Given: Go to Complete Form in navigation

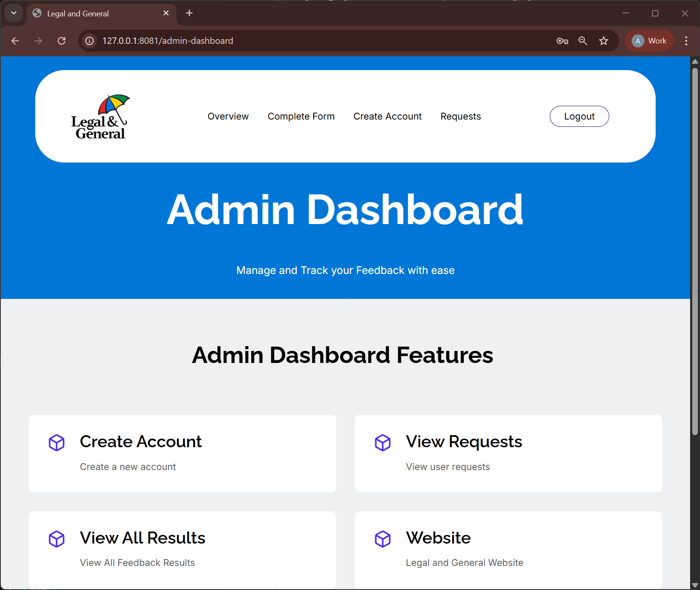Looking at the screenshot, I should (301, 117).
